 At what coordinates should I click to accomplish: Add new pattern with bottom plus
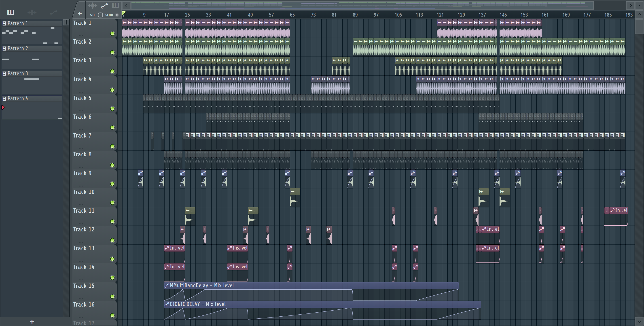(x=32, y=322)
